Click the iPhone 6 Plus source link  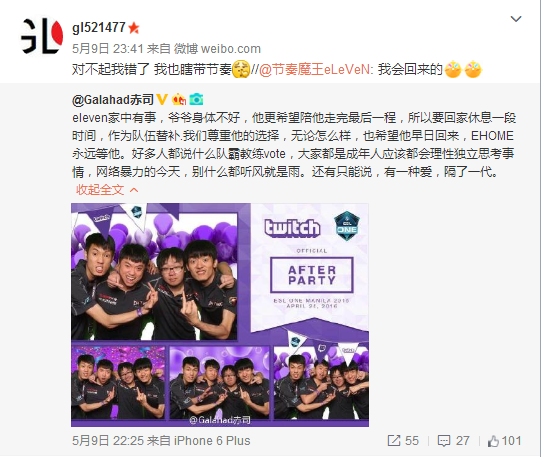click(212, 441)
